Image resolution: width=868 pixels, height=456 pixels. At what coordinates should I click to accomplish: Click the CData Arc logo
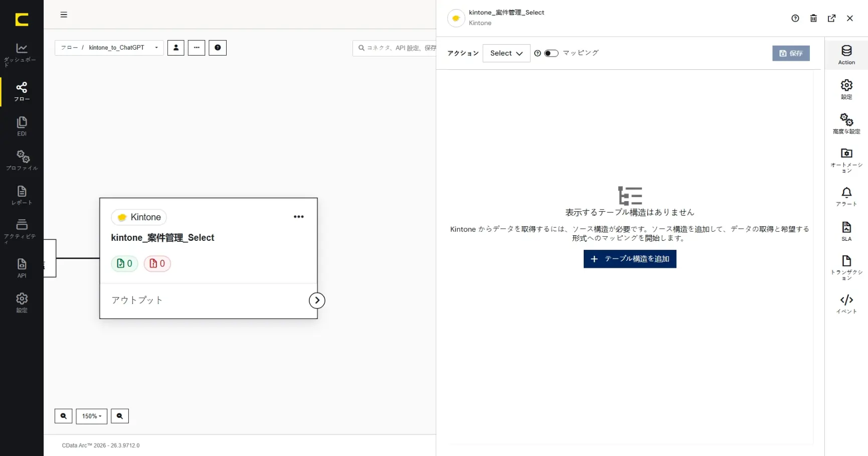click(22, 20)
